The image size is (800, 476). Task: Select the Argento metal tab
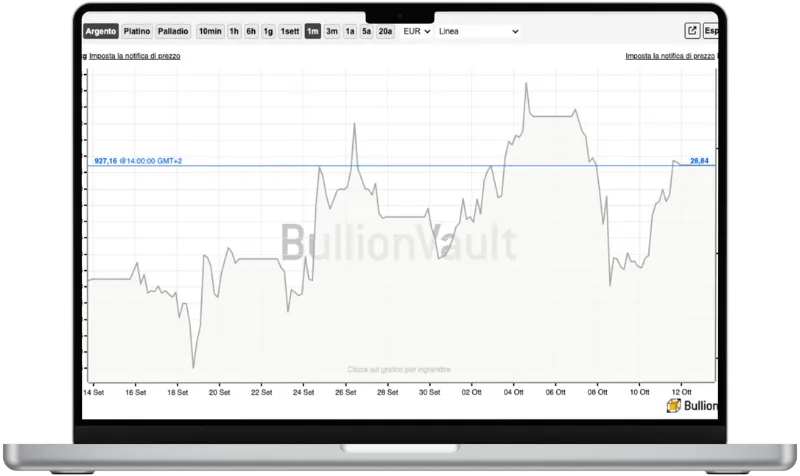click(101, 31)
